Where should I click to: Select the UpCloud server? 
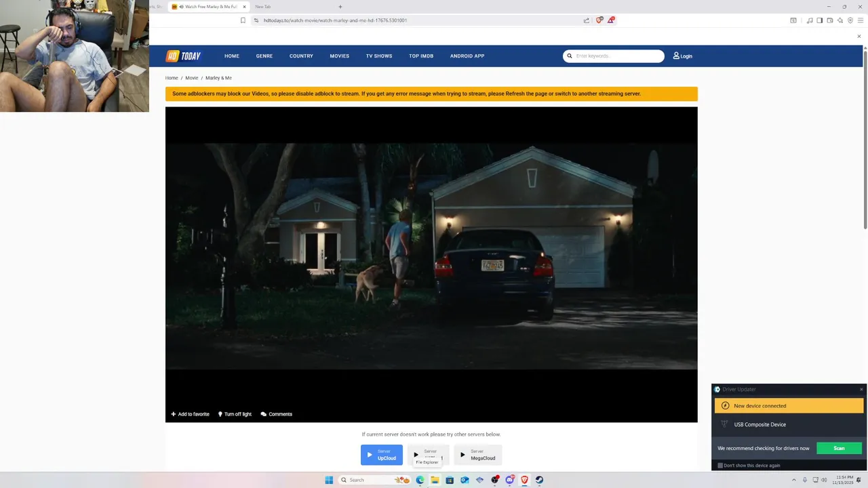pos(382,455)
